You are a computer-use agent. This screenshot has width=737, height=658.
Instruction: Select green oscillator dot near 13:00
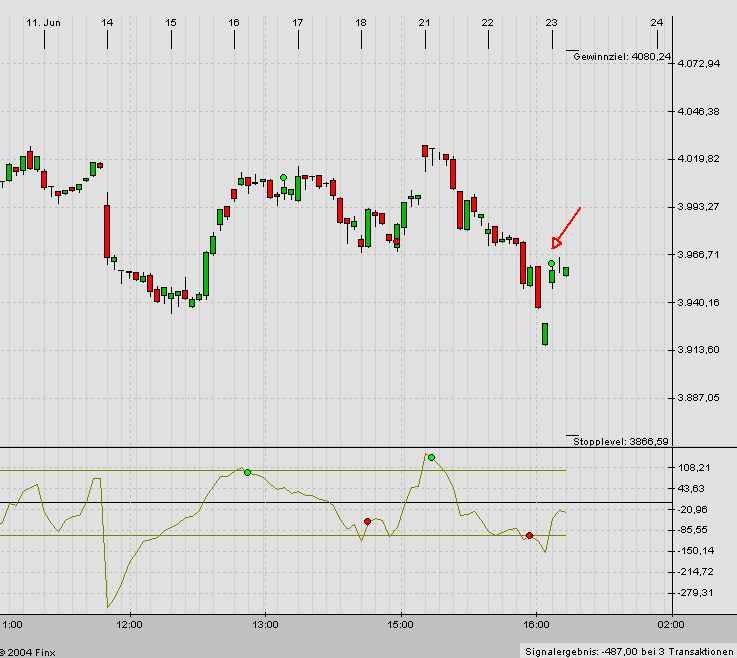click(x=247, y=472)
